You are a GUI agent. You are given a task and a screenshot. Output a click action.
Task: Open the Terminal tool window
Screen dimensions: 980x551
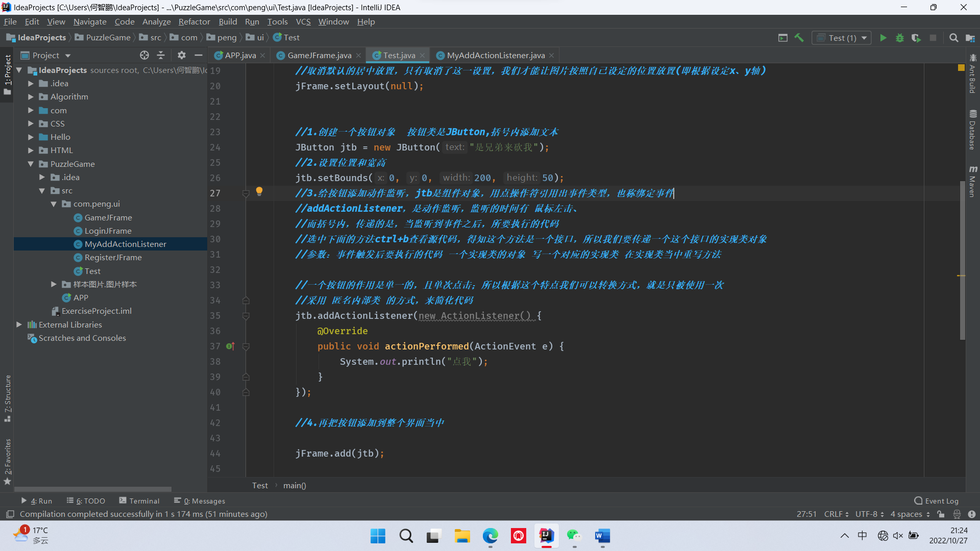coord(139,501)
